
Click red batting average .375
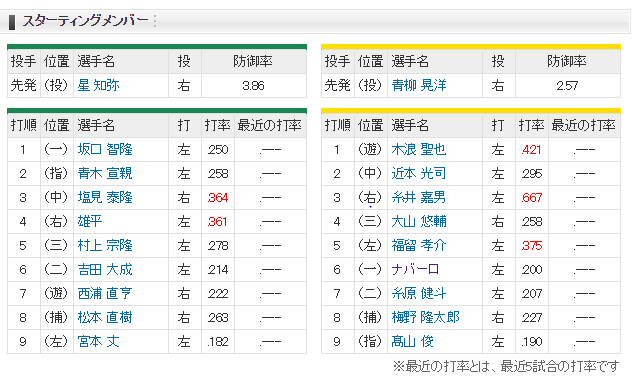click(532, 246)
